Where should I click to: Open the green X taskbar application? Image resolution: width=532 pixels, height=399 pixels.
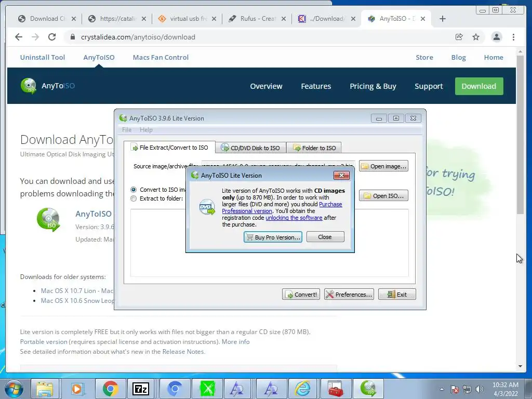pos(207,389)
